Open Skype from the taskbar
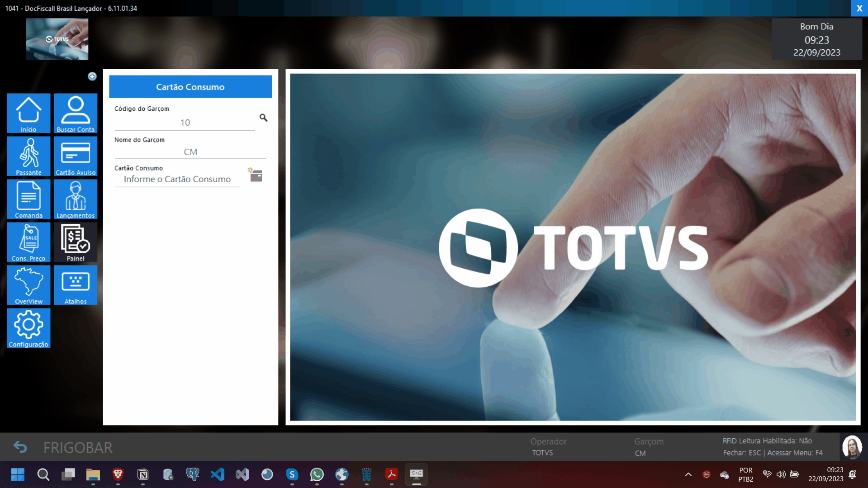This screenshot has height=488, width=868. 292,474
